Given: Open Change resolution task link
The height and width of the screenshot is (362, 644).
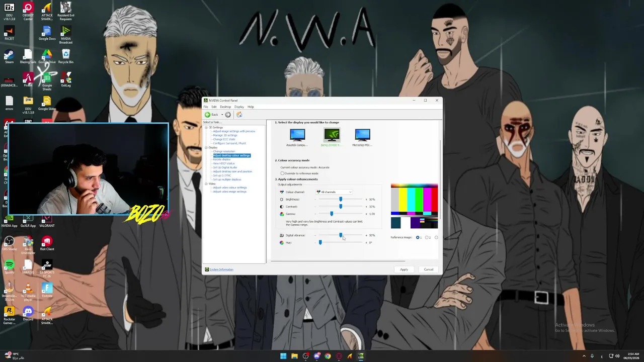Looking at the screenshot, I should [224, 151].
